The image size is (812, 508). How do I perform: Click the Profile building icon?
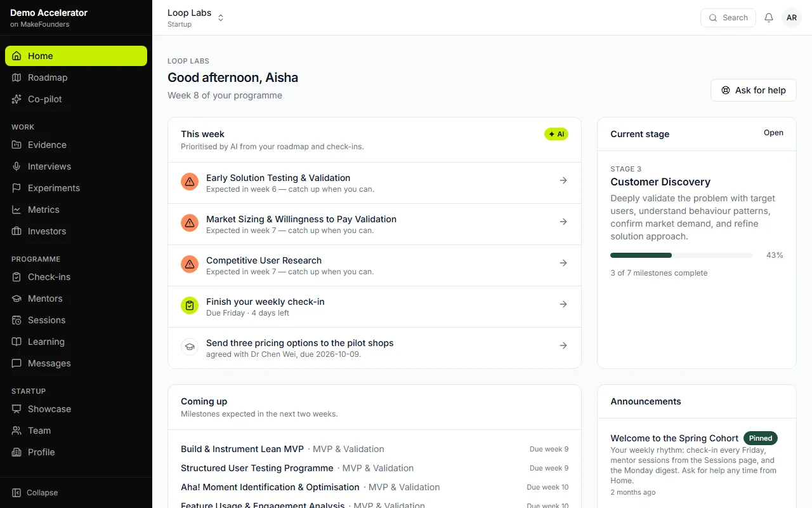pos(16,452)
